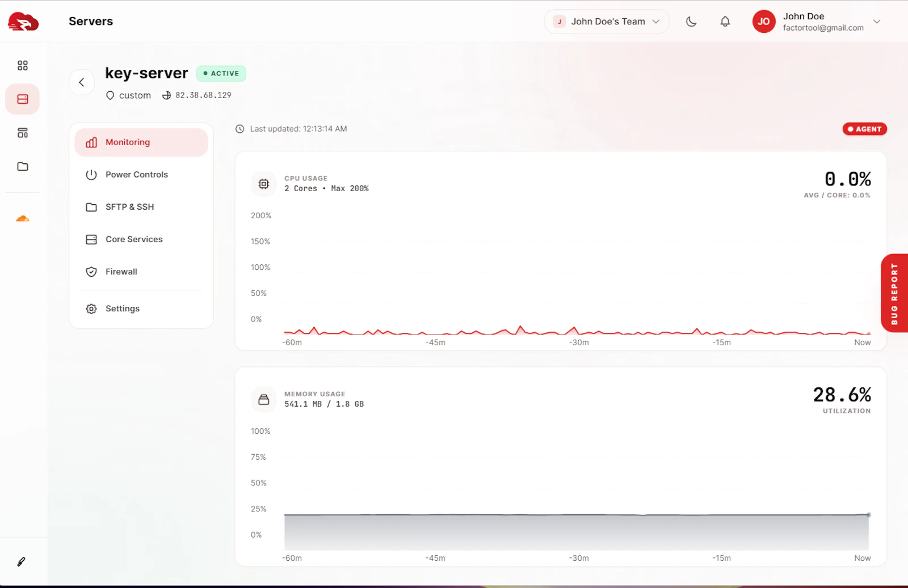Image resolution: width=908 pixels, height=588 pixels.
Task: Click the Servers page heading
Action: 91,22
